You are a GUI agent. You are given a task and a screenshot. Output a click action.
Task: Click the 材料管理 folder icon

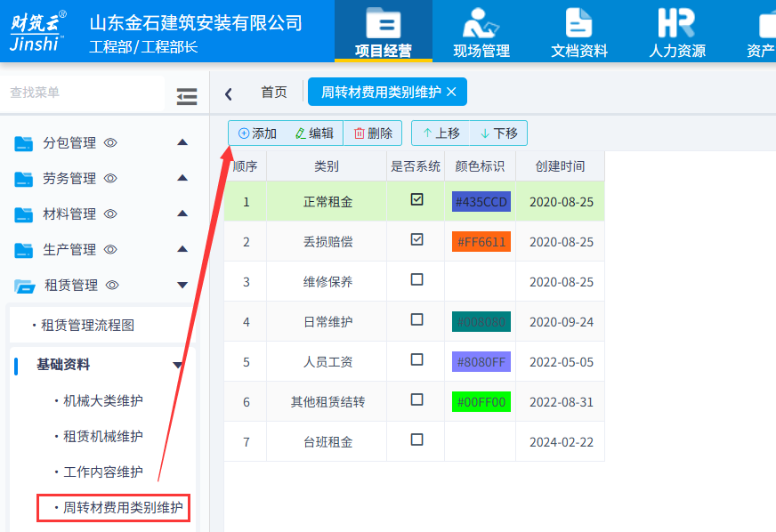[23, 214]
